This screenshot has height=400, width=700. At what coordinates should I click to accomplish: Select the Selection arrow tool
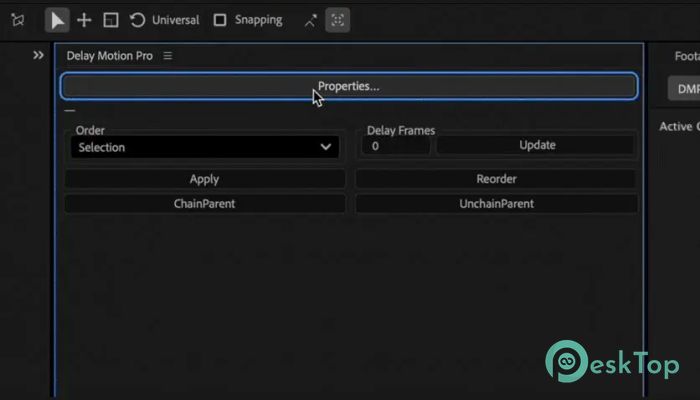(57, 20)
